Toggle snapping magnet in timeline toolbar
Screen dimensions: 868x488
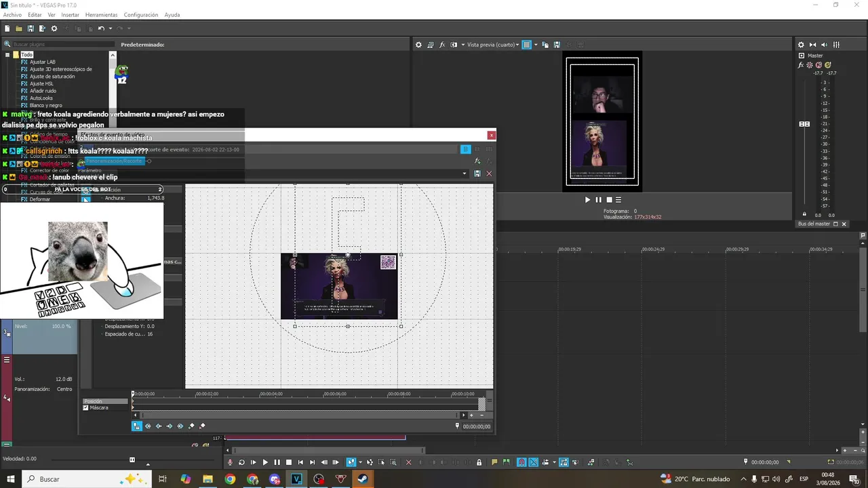[x=521, y=462]
